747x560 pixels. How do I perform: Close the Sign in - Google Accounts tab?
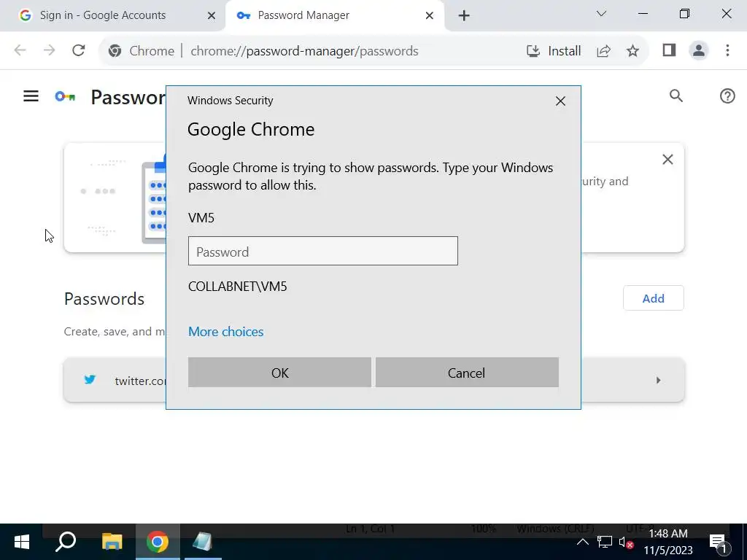(x=212, y=16)
